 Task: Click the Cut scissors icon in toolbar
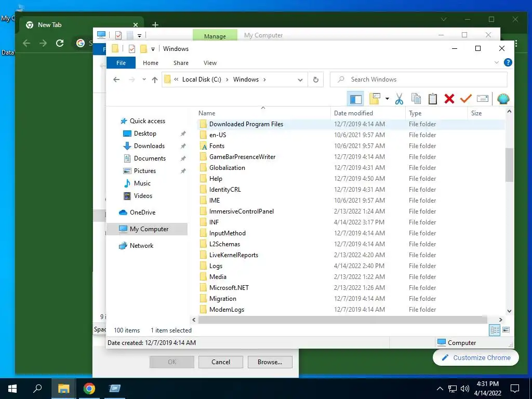(x=399, y=99)
